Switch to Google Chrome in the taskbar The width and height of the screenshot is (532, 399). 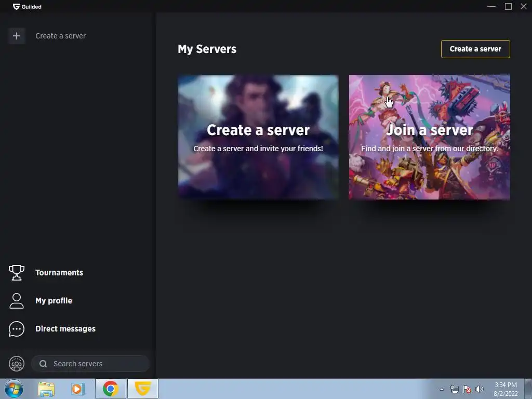pos(111,389)
